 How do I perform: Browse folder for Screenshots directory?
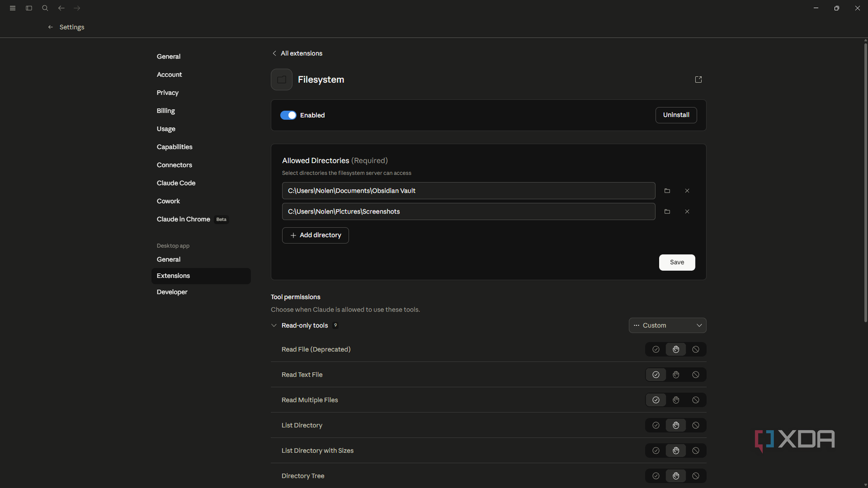click(667, 211)
